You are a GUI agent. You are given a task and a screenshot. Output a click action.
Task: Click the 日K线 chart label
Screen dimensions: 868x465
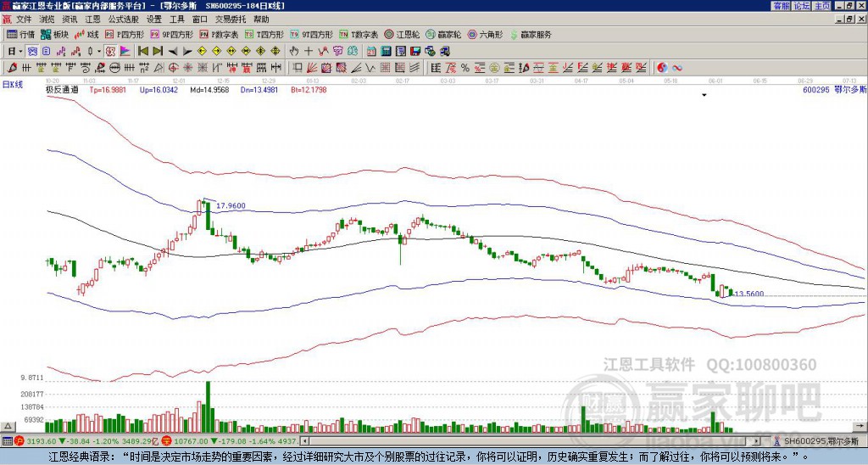(13, 85)
